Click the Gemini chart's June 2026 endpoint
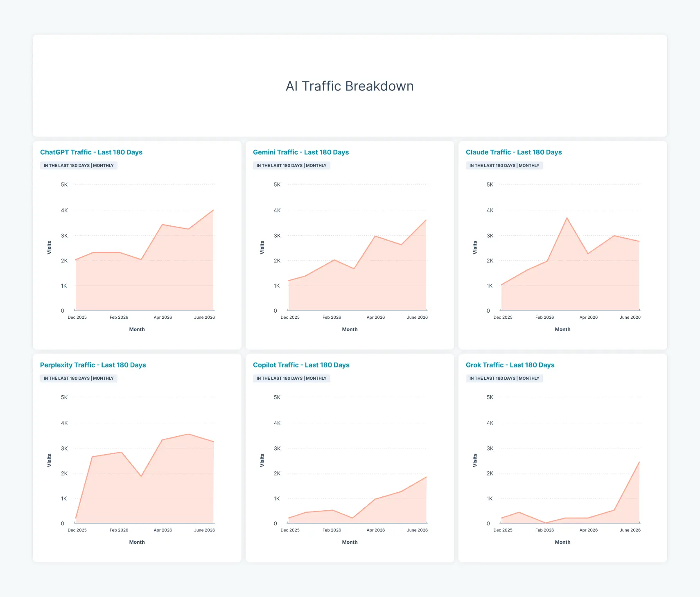 [x=426, y=220]
